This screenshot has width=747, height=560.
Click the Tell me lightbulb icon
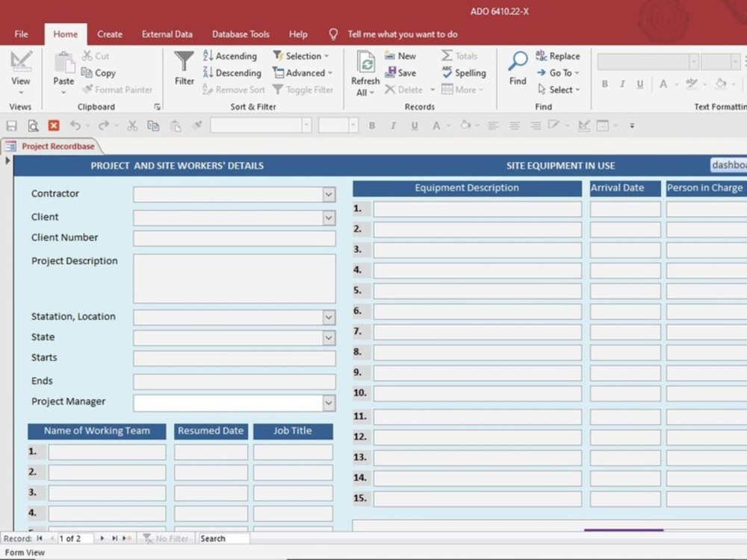click(333, 34)
